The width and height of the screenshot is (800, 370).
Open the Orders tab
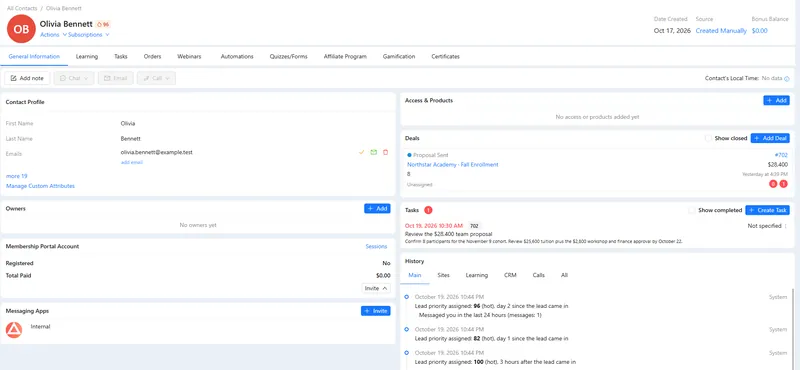coord(153,57)
